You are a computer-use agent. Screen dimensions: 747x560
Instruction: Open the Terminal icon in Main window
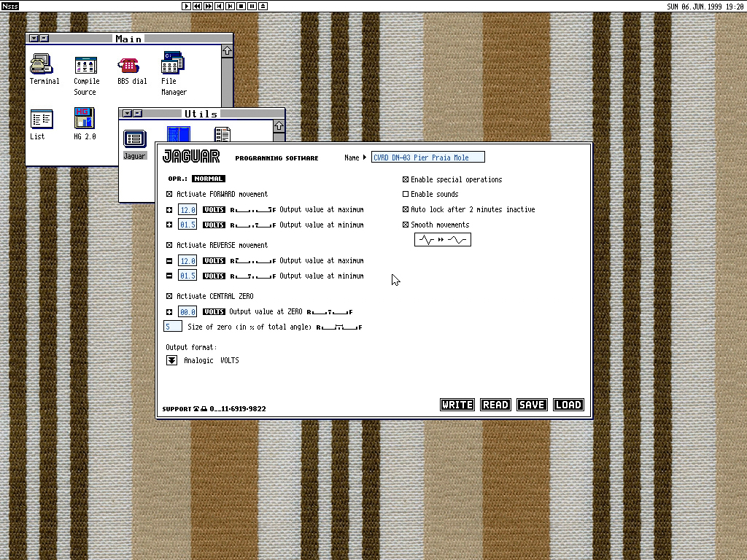point(43,66)
